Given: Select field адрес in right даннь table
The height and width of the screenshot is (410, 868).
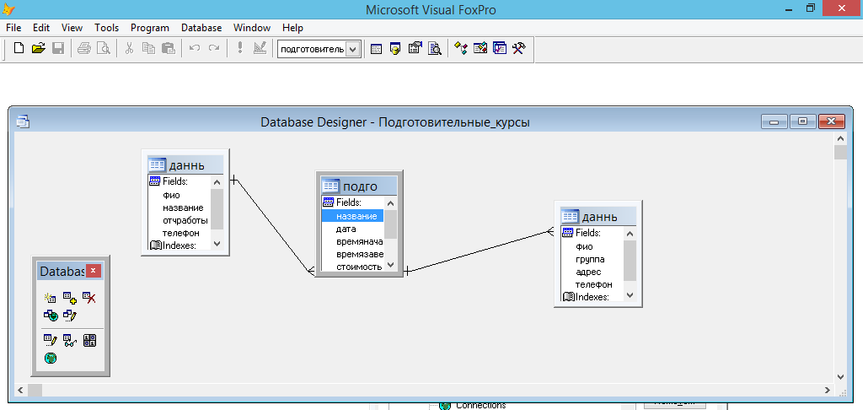Looking at the screenshot, I should tap(588, 272).
